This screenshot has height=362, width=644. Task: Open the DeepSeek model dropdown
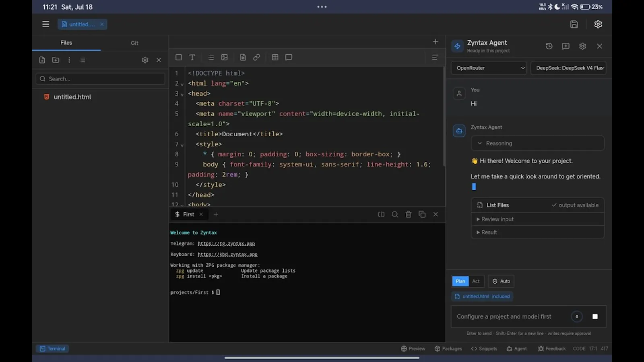click(x=569, y=68)
